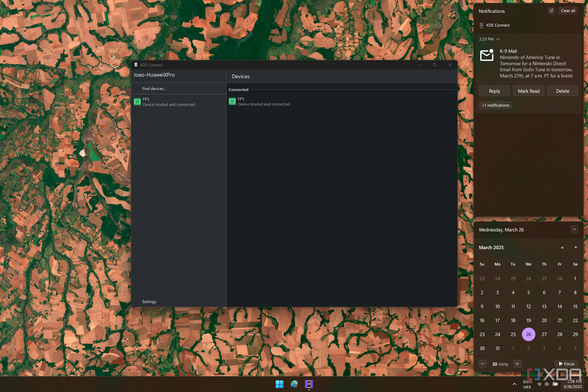Start a Focus session
Image resolution: width=588 pixels, height=392 pixels.
(x=567, y=364)
